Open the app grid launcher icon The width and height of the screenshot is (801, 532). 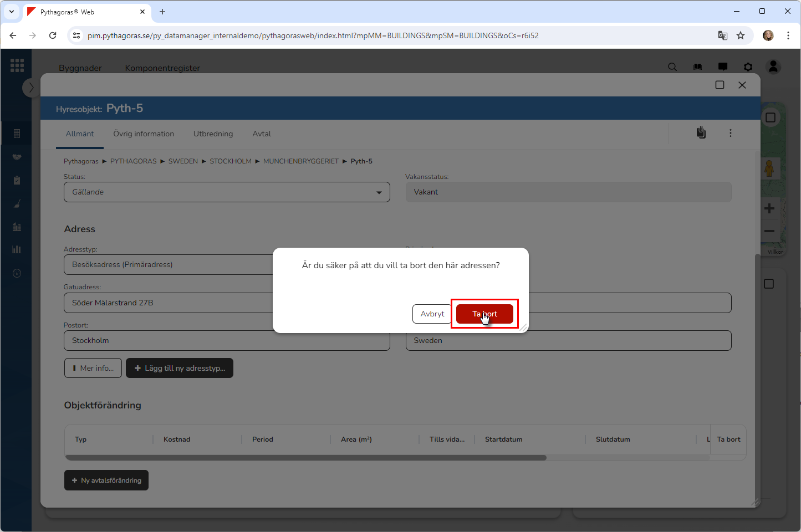17,65
